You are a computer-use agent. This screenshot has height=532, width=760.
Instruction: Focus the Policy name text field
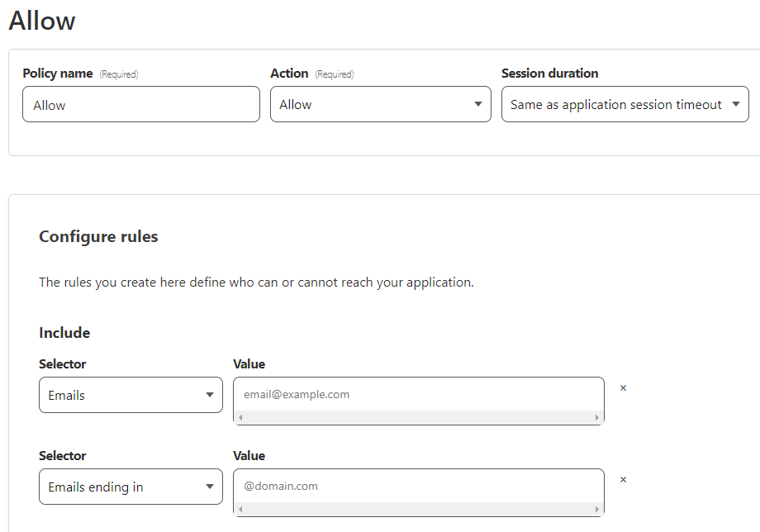click(140, 105)
